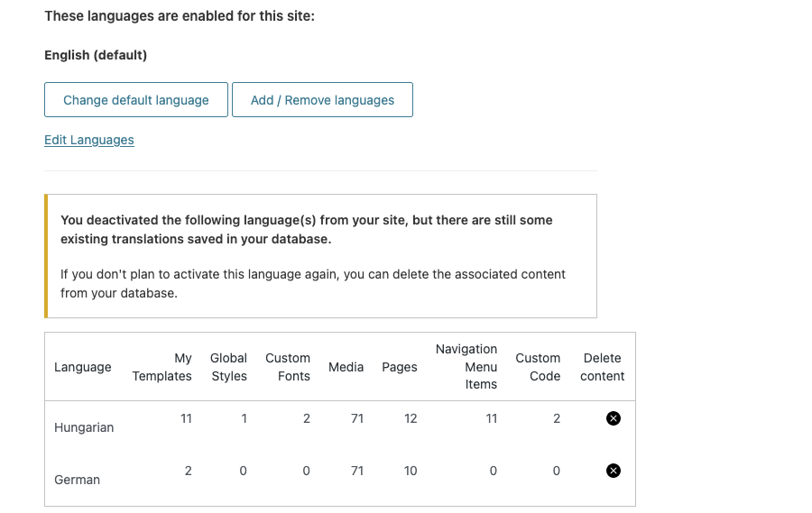Click the Media column header
The width and height of the screenshot is (812, 513).
pyautogui.click(x=346, y=367)
